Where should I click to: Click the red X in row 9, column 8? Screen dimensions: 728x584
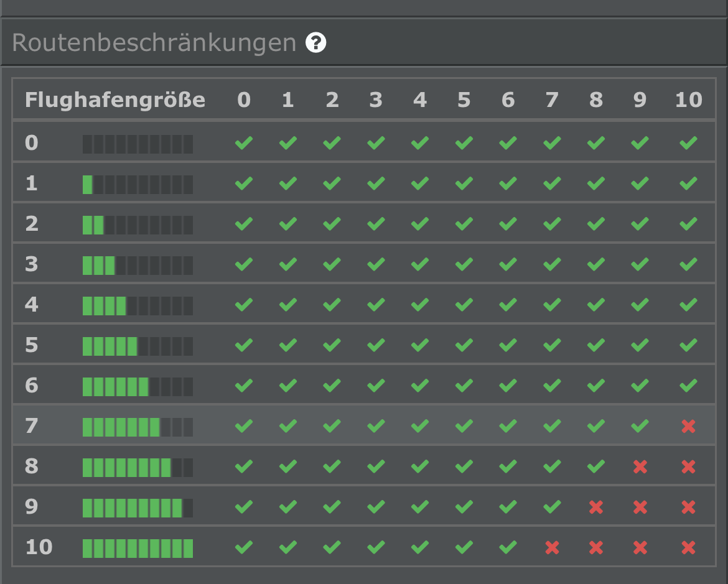pyautogui.click(x=596, y=507)
